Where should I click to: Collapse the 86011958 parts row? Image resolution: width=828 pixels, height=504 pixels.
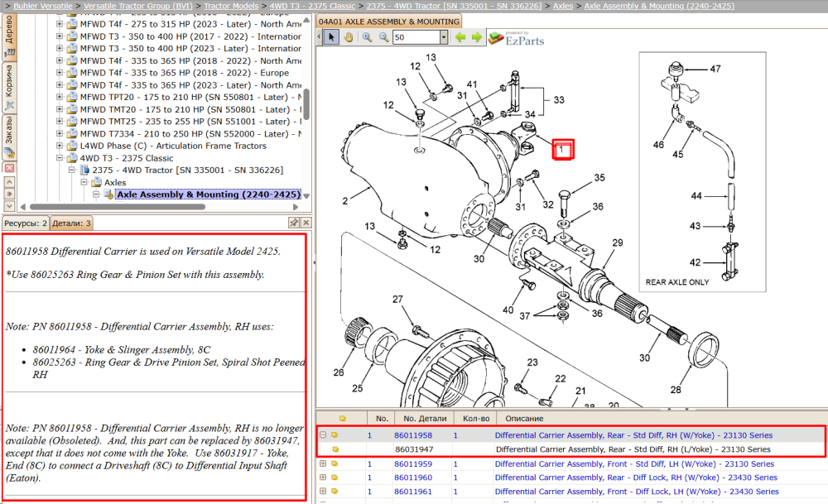pyautogui.click(x=323, y=434)
